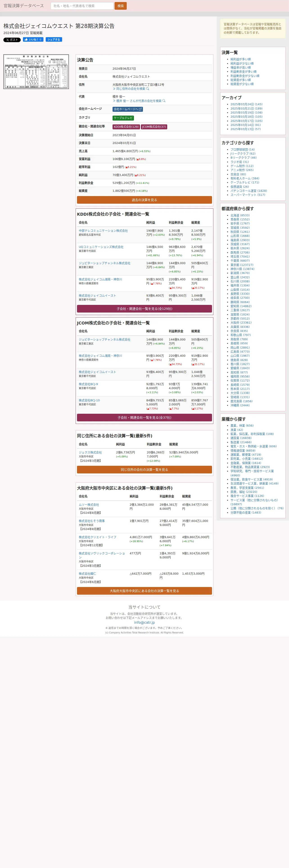Click the 過去の決算を見る button
The image size is (289, 868).
pyautogui.click(x=144, y=200)
